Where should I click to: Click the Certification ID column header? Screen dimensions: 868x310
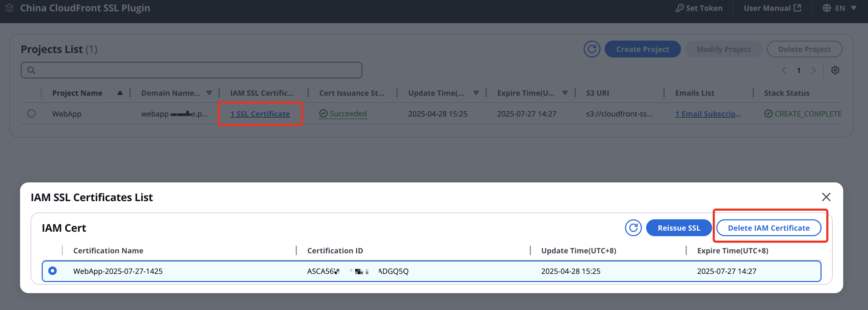(x=335, y=250)
